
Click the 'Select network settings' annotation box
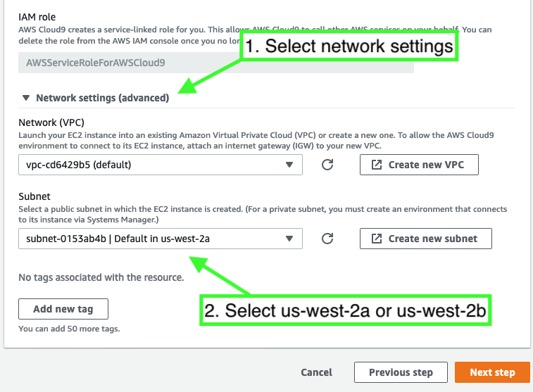(349, 46)
